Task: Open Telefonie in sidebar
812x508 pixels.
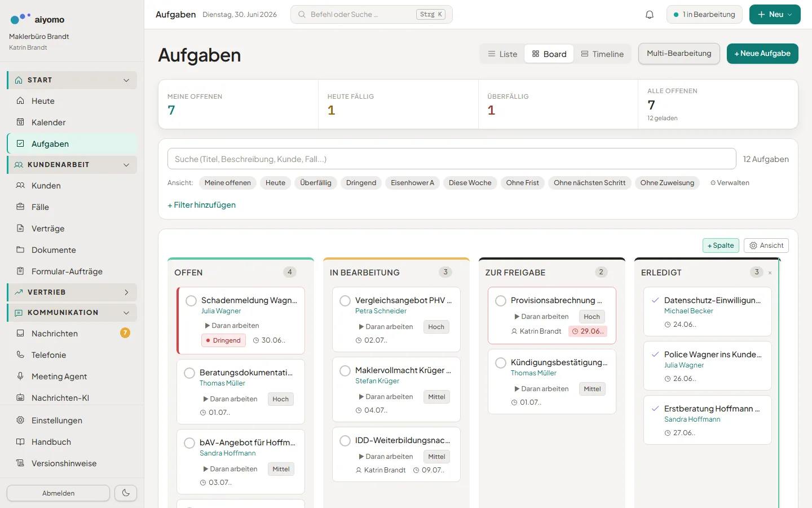Action: point(72,355)
